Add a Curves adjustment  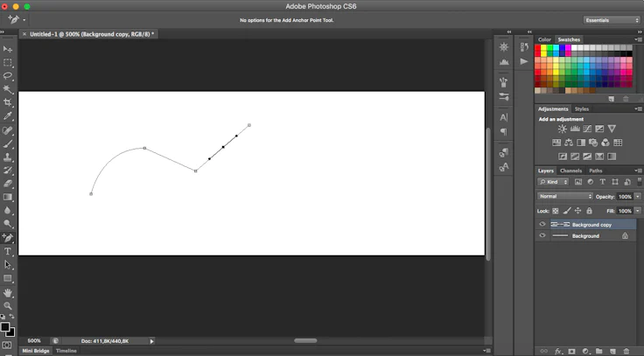(x=587, y=129)
